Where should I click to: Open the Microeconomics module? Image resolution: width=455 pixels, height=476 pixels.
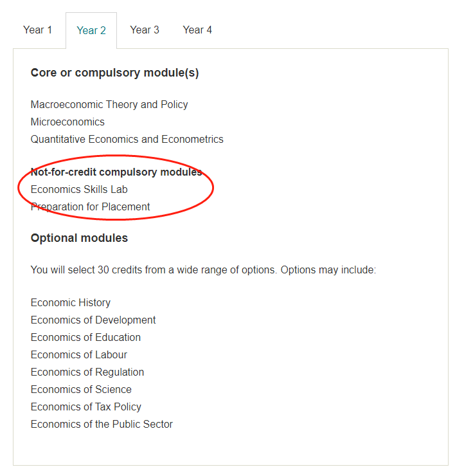(67, 122)
